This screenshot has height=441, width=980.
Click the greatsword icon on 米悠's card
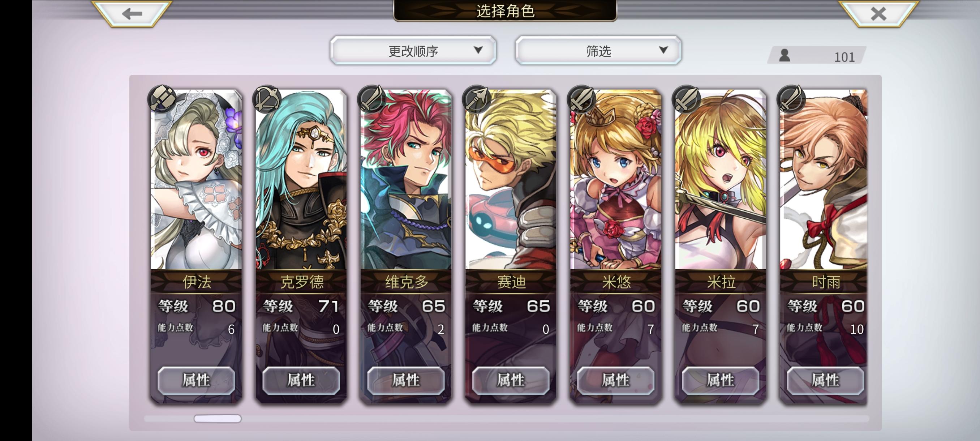coord(581,99)
